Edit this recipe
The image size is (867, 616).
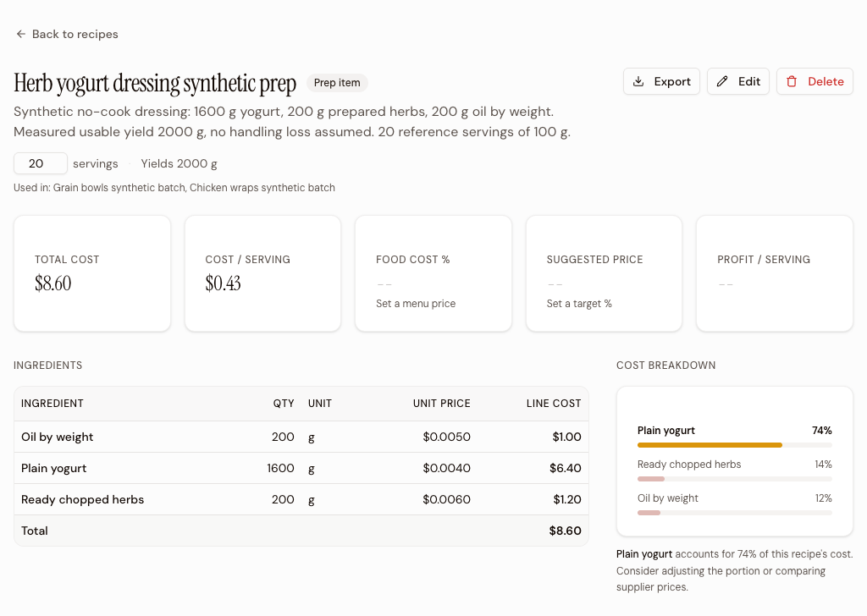(x=738, y=82)
